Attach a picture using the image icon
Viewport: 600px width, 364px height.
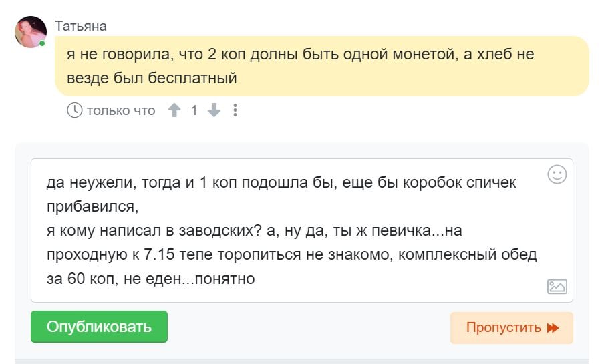557,287
